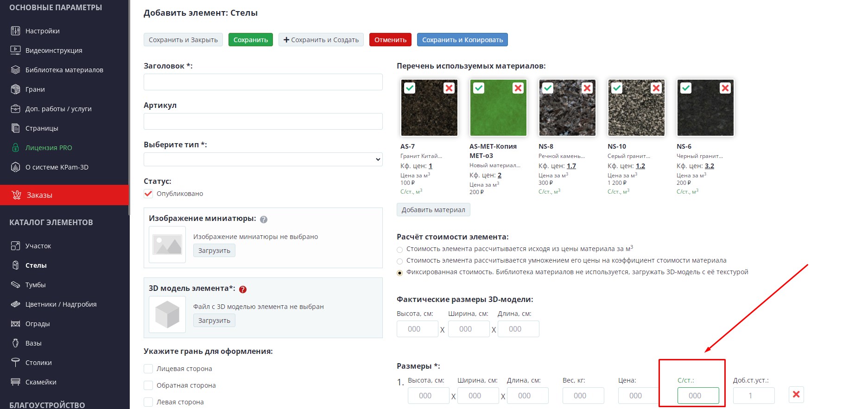The height and width of the screenshot is (409, 868).
Task: Remove material AS-7 with red X
Action: tap(449, 88)
